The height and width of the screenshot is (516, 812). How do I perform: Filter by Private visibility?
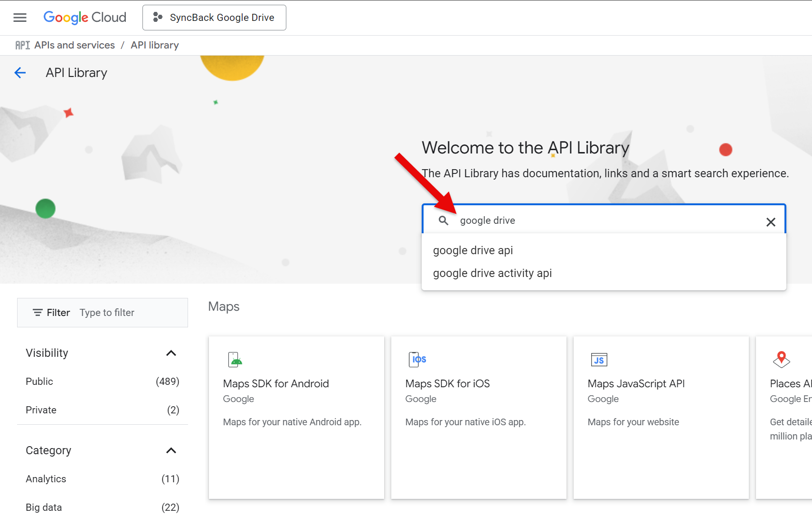pos(103,410)
